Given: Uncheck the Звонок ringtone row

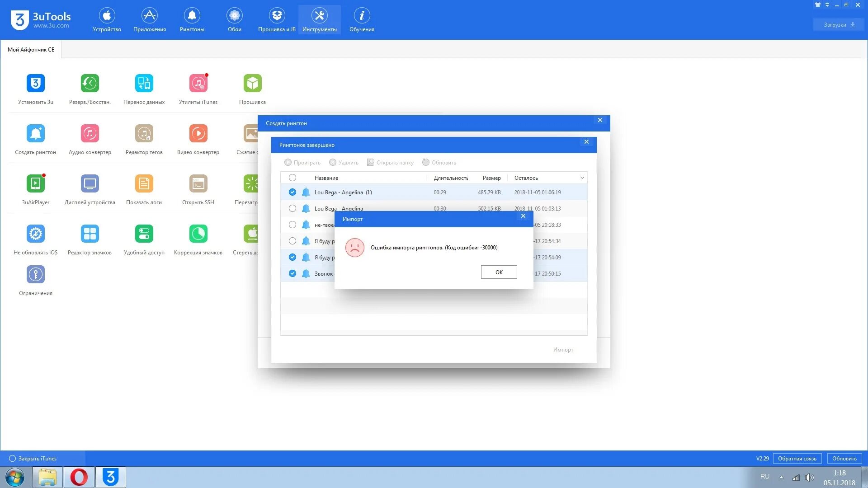Looking at the screenshot, I should [x=292, y=274].
